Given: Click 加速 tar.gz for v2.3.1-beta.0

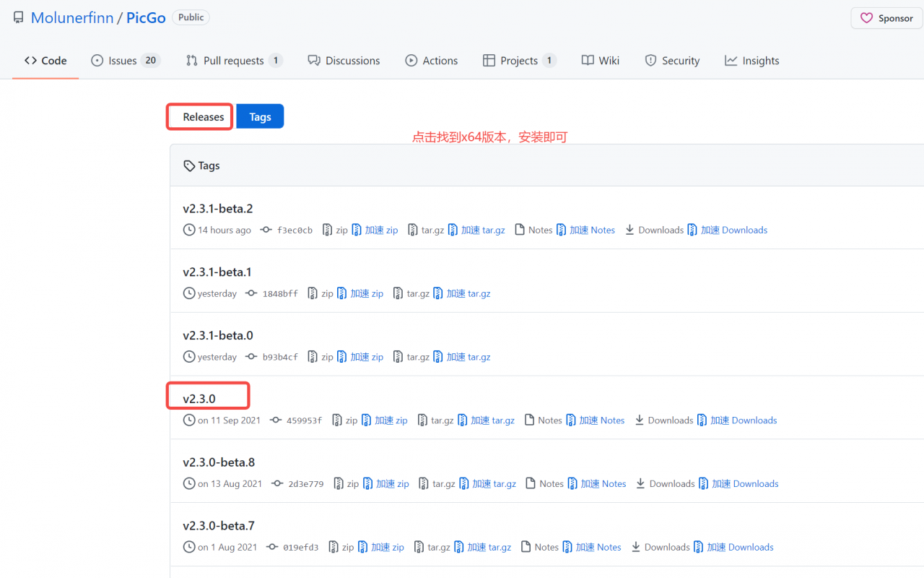Looking at the screenshot, I should (x=462, y=357).
